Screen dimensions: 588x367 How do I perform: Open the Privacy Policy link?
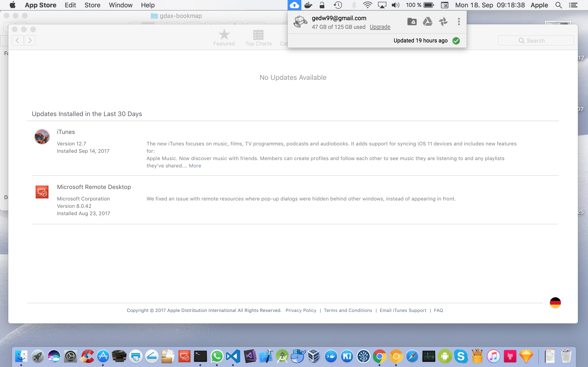[301, 310]
